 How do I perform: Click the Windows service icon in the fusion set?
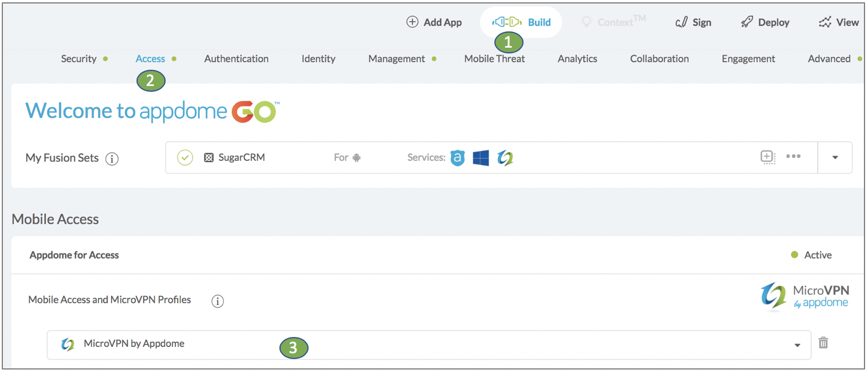coord(480,157)
